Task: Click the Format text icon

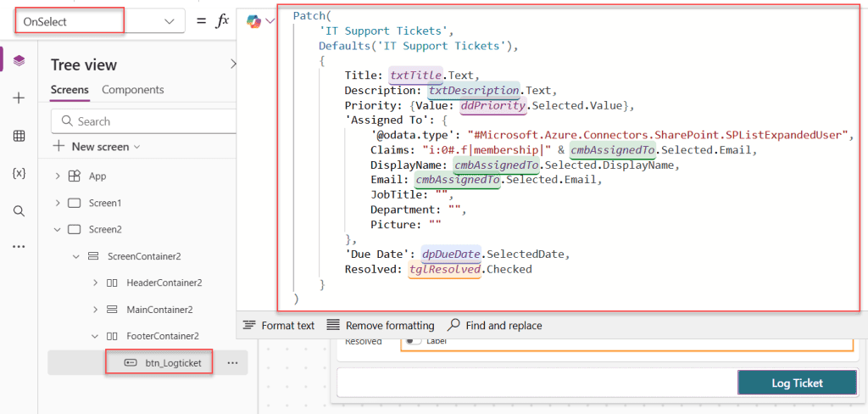Action: [250, 325]
